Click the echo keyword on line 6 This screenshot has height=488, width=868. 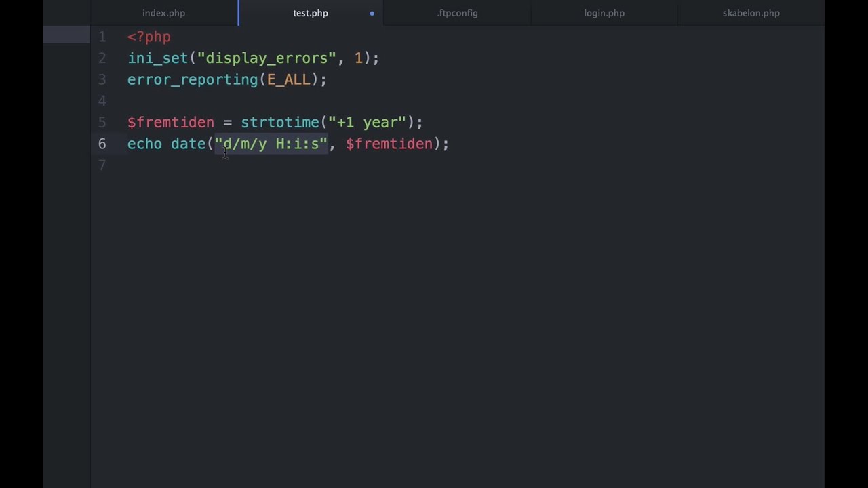tap(144, 144)
